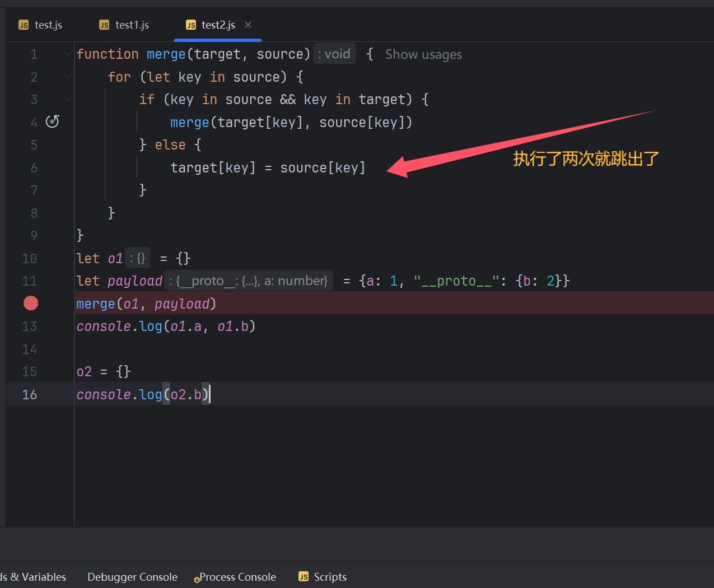The image size is (714, 588).
Task: Fold the if block chevron on line 3
Action: coord(67,99)
